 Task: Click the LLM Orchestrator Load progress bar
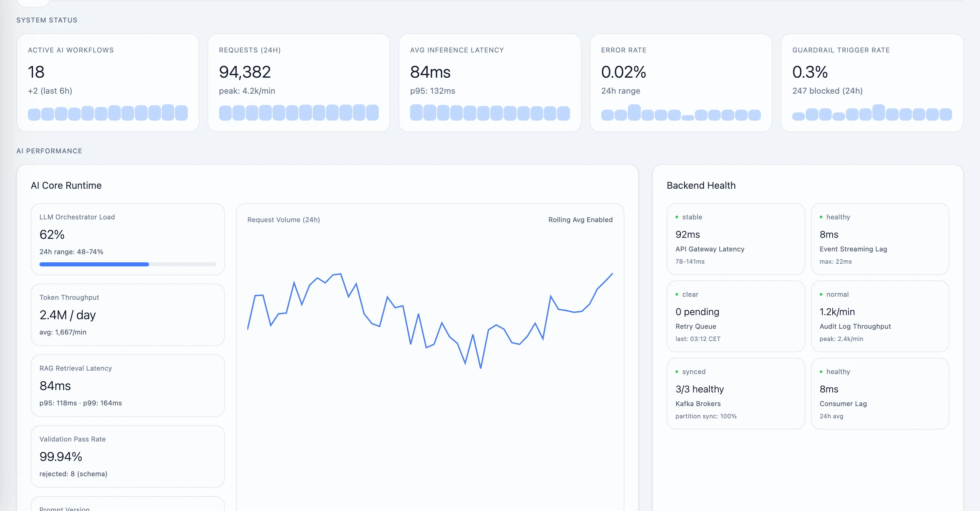(x=128, y=264)
